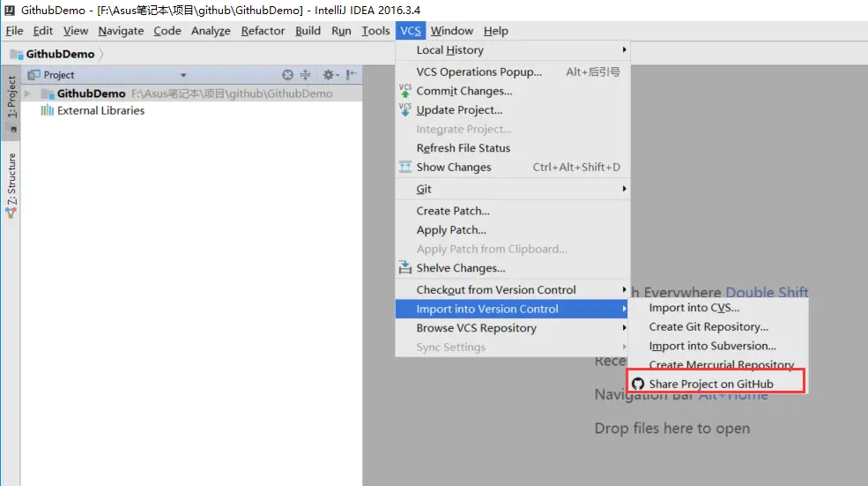The image size is (868, 486).
Task: Choose Update Project from VCS menu
Action: click(513, 109)
